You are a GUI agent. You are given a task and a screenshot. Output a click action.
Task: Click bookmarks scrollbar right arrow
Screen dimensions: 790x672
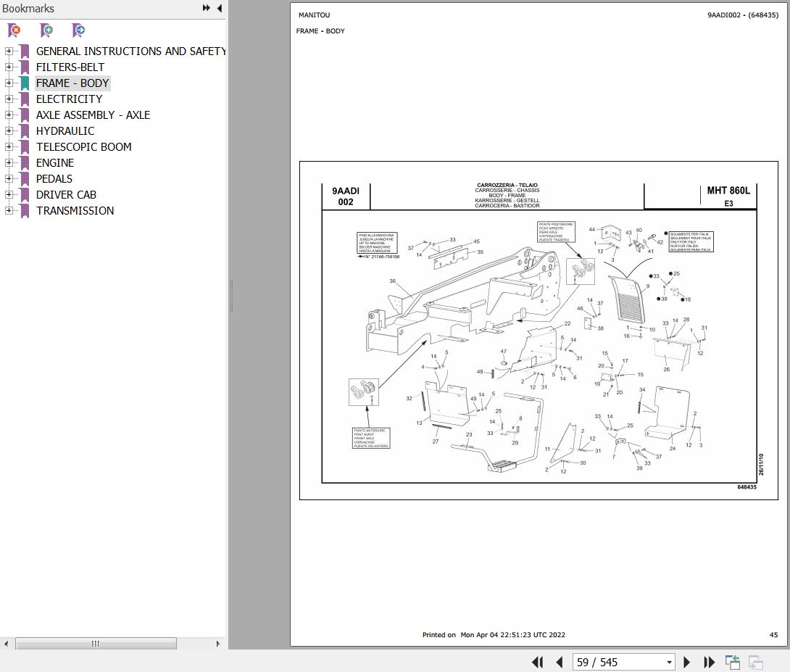(217, 643)
